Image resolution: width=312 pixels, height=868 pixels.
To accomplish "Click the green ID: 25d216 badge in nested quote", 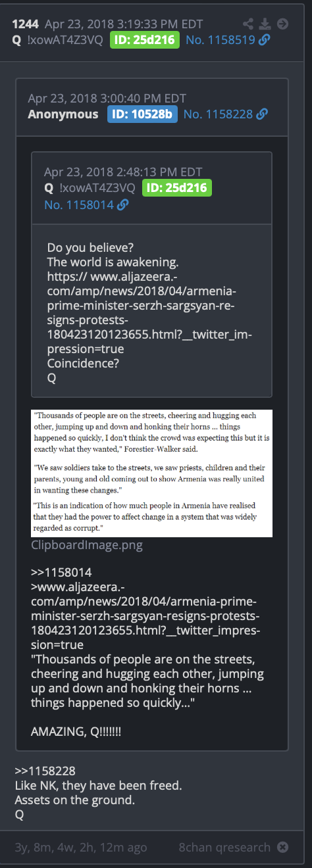I will click(176, 188).
